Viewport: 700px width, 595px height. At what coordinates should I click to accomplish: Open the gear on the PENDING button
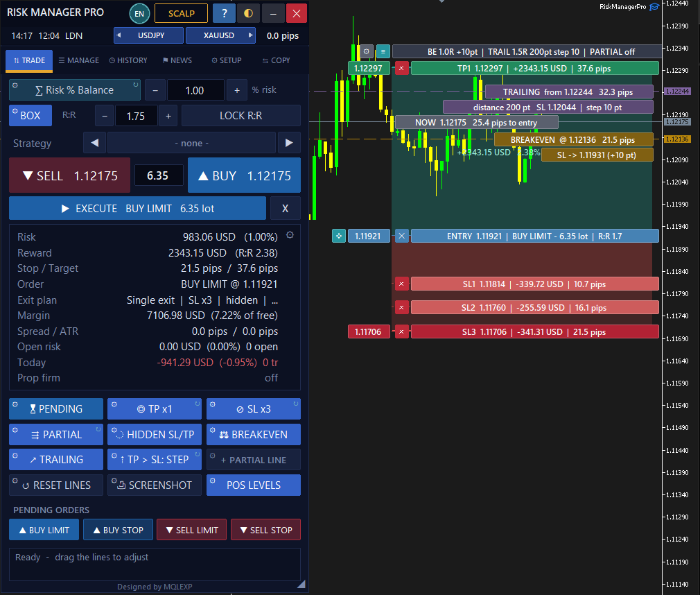point(15,404)
